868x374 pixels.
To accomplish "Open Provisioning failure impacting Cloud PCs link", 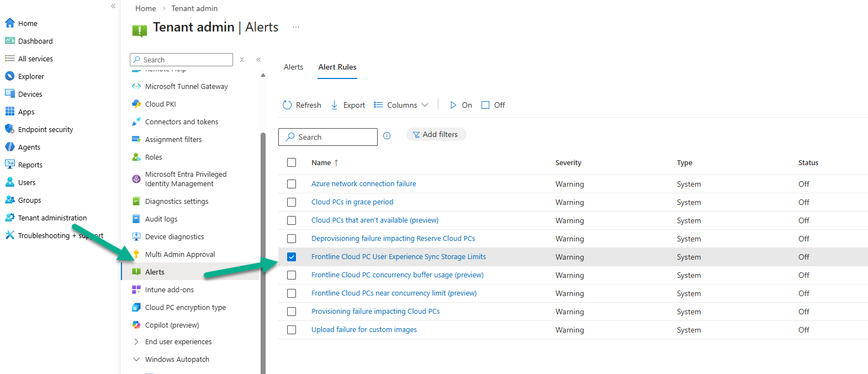I will tap(375, 312).
